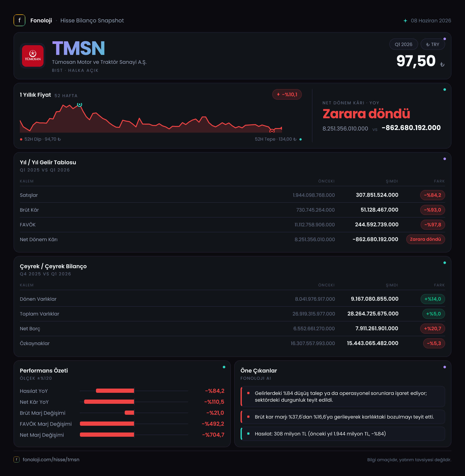
Task: Click the teal dot beside 52H Tepe
Action: 300,139
